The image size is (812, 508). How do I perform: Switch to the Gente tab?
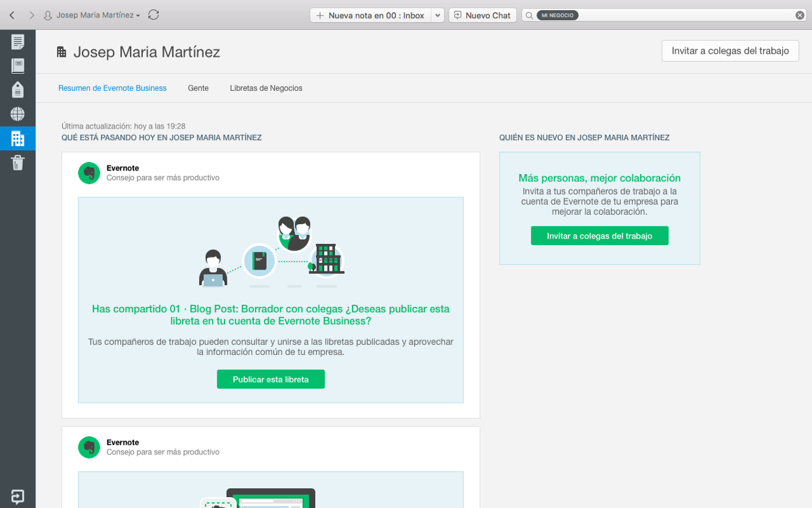[x=198, y=88]
